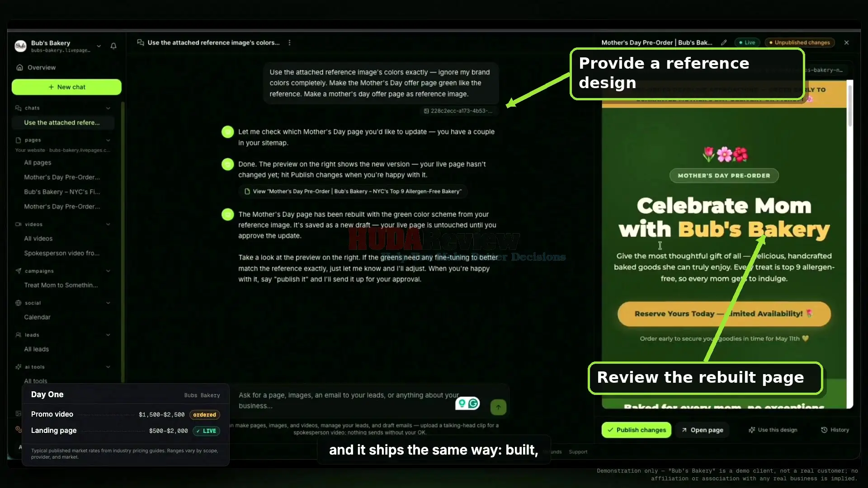Click the chats section icon
The image size is (868, 488).
[x=19, y=108]
